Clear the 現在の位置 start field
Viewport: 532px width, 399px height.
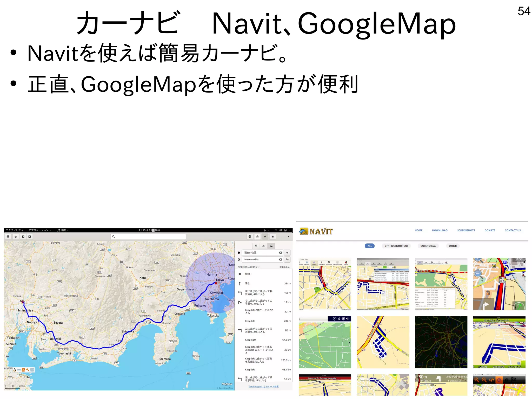[x=280, y=253]
